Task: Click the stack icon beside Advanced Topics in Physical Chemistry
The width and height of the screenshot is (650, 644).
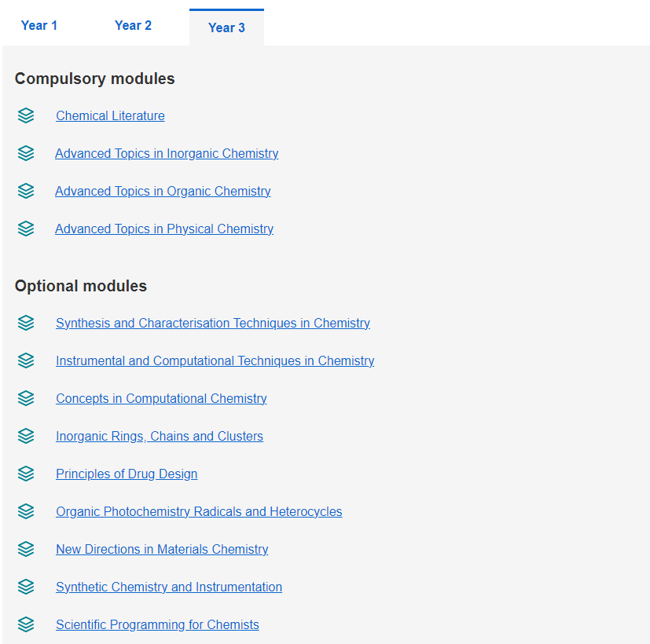Action: (x=26, y=229)
